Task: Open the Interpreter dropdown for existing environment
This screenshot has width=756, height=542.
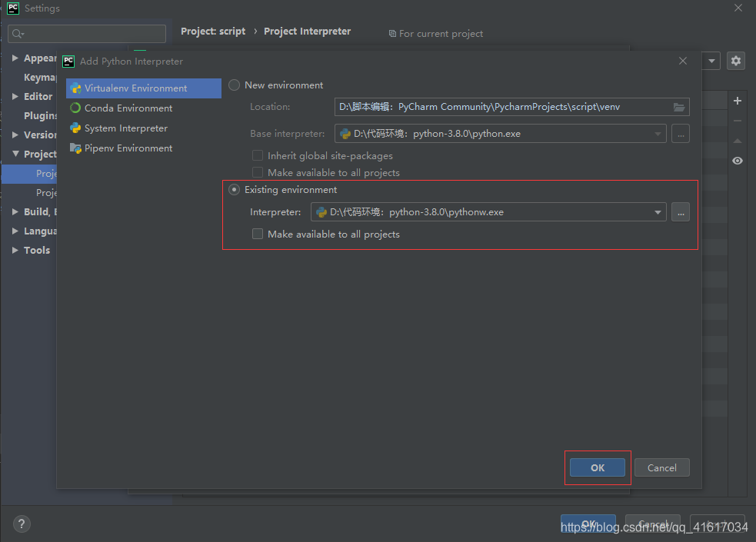Action: tap(658, 212)
